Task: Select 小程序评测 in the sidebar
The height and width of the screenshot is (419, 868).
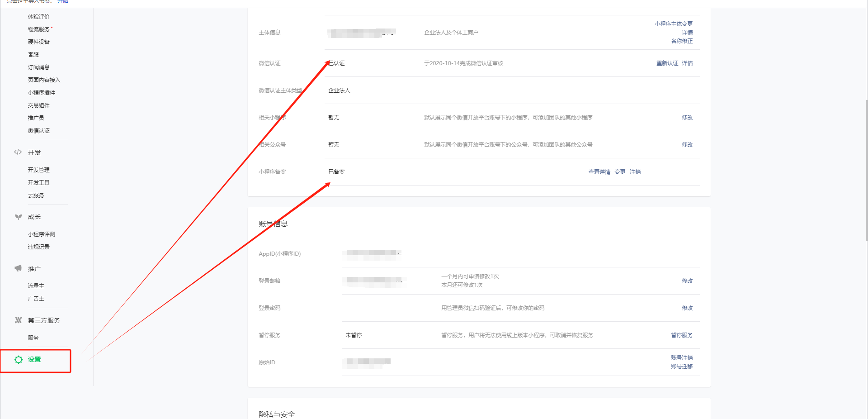Action: (42, 234)
